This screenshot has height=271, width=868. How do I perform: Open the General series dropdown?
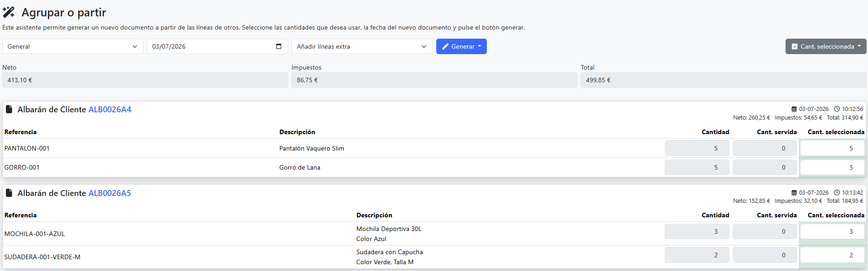click(73, 46)
